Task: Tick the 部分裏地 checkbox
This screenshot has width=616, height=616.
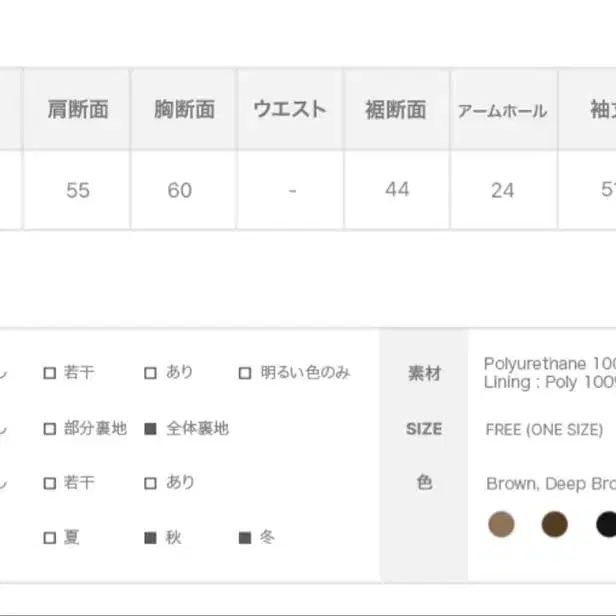Action: click(x=49, y=429)
